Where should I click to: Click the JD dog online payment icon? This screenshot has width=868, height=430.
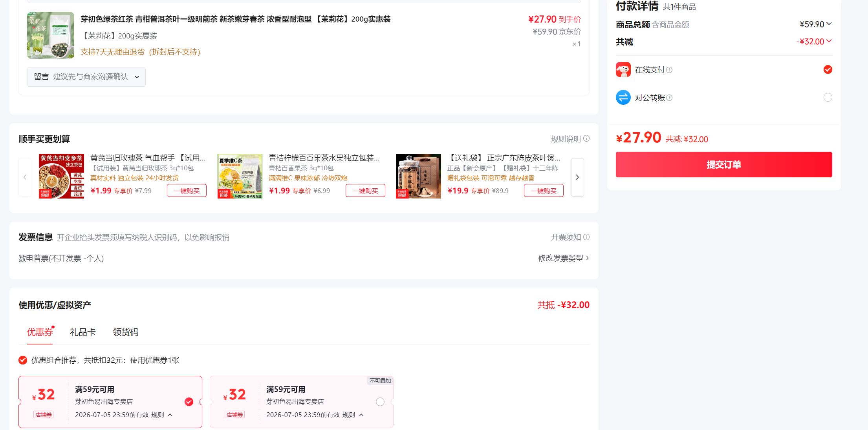(x=623, y=69)
